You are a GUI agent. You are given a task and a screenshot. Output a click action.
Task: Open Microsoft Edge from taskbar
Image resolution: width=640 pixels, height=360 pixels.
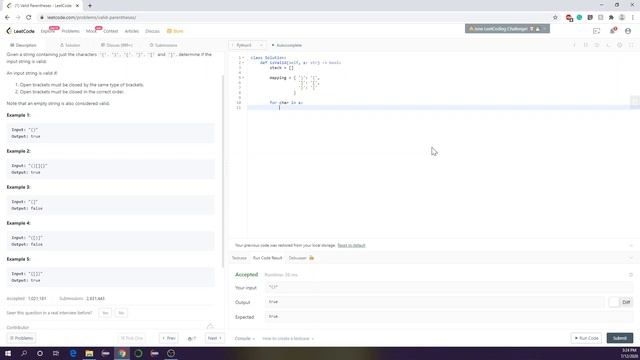73,353
